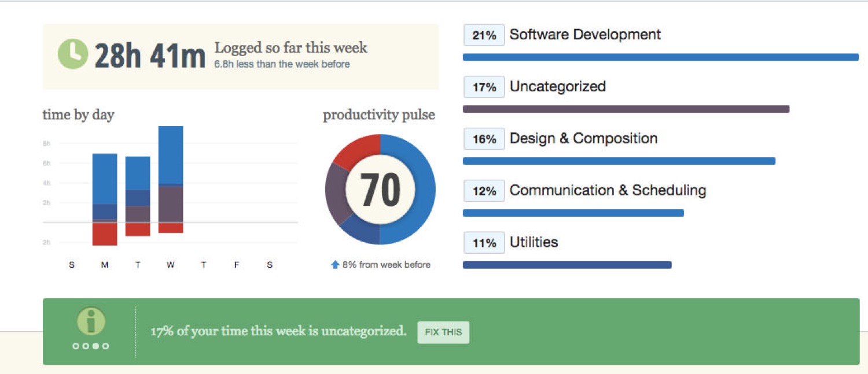Open the Software Development category
The image size is (868, 374).
pos(584,35)
